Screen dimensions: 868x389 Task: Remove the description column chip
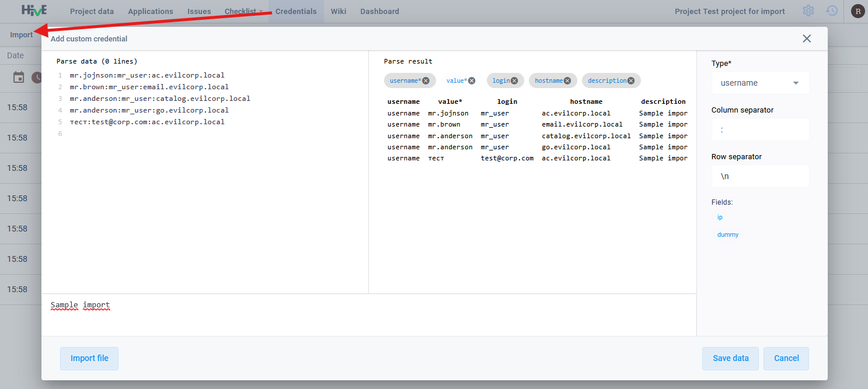[x=631, y=81]
